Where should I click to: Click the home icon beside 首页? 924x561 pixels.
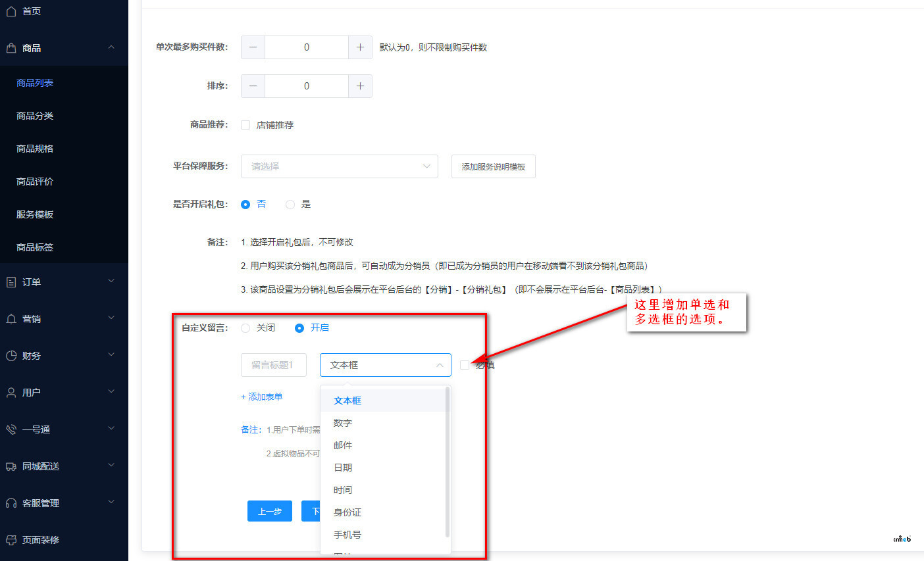(x=11, y=11)
